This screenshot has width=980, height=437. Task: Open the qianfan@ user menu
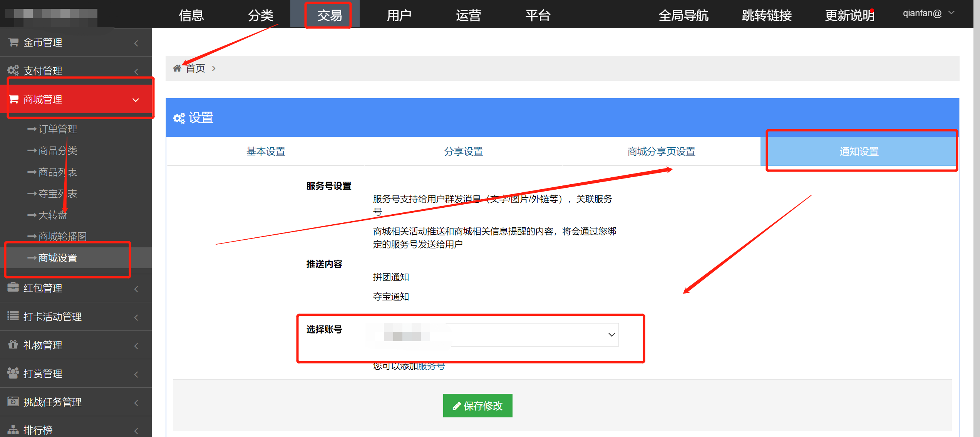(928, 13)
